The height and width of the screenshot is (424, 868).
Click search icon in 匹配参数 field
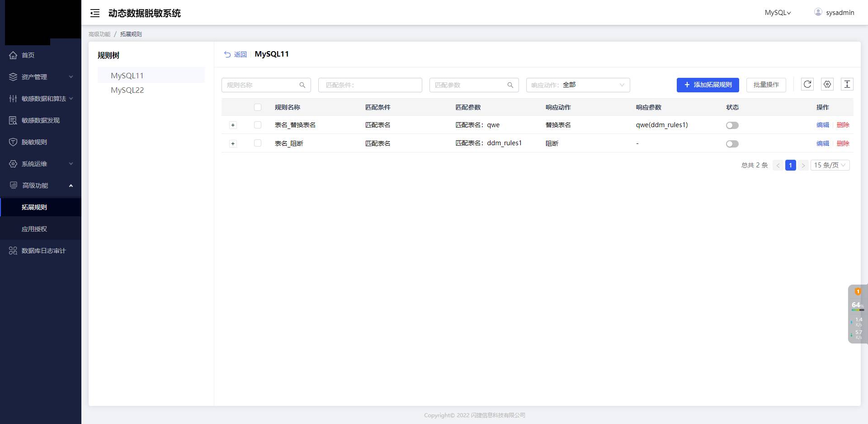pos(510,85)
